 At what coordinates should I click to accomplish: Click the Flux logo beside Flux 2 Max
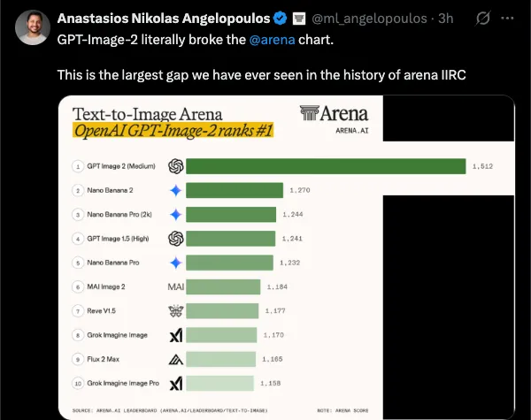click(x=175, y=359)
